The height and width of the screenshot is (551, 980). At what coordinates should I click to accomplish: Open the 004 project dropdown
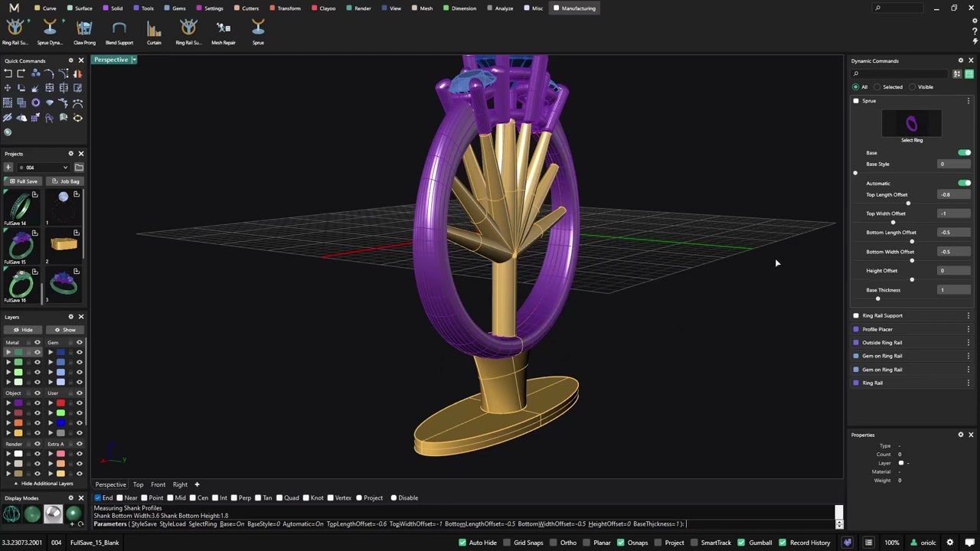tap(44, 167)
